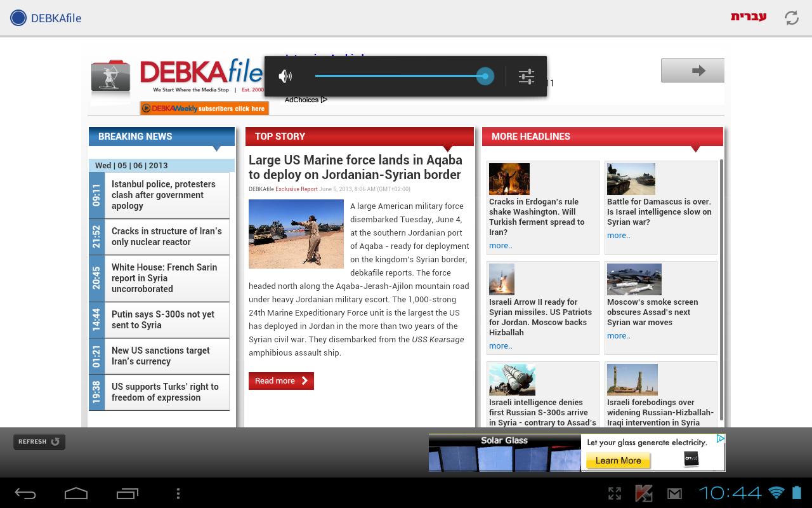Tap the Kaspersky icon in the status bar

(x=642, y=492)
